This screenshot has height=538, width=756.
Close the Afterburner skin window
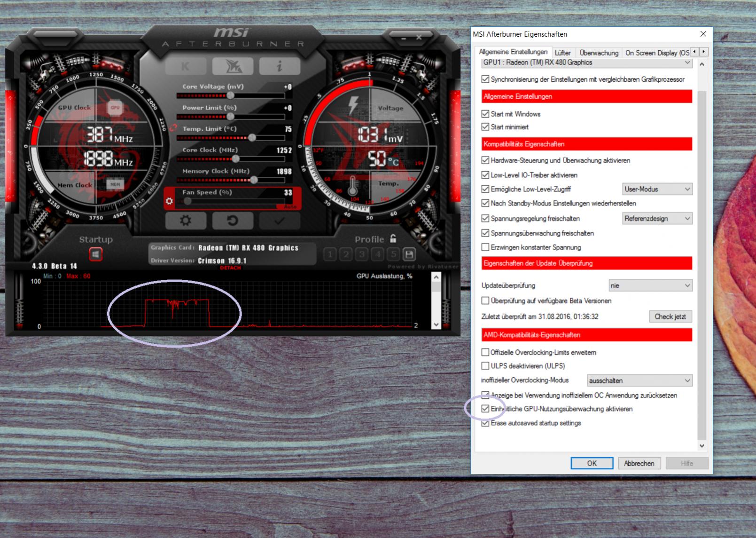point(419,37)
